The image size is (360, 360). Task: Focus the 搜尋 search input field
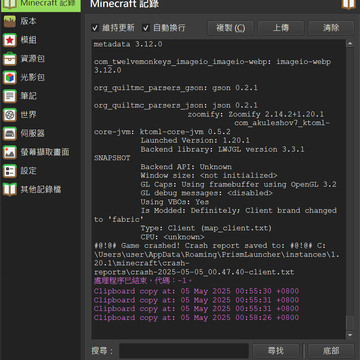[x=184, y=351]
